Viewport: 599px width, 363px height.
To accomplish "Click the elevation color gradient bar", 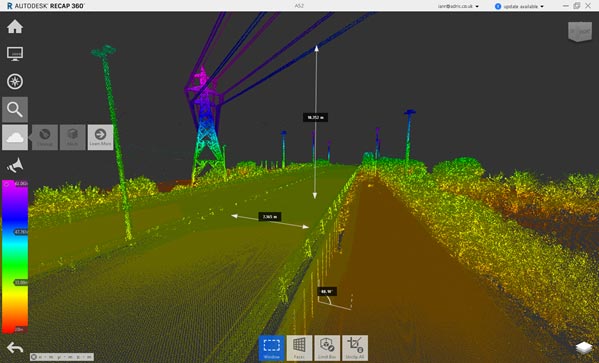I will pyautogui.click(x=15, y=256).
